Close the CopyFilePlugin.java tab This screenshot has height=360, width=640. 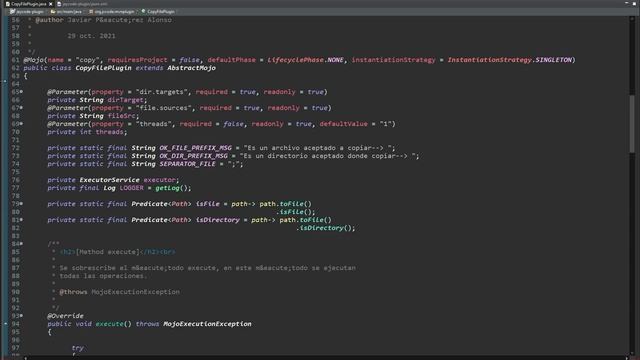click(51, 4)
